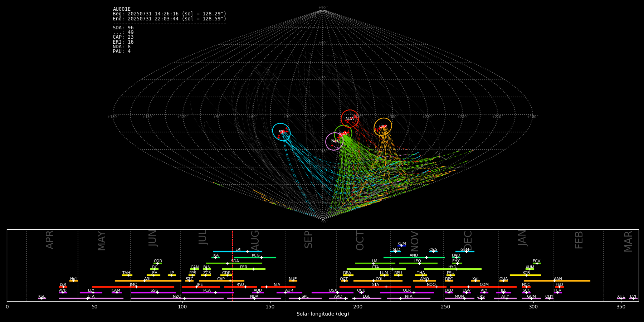Click the SLD shower label in timeline

[396, 250]
